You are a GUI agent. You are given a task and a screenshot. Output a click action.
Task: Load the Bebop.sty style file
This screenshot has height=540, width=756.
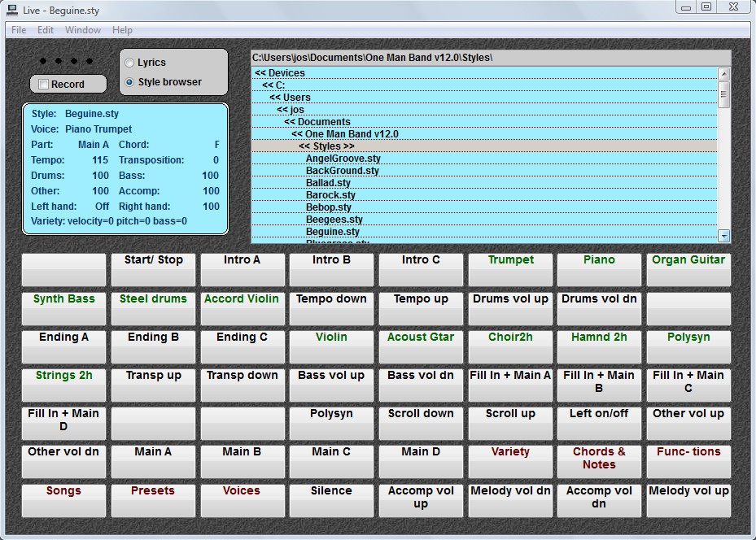coord(329,207)
